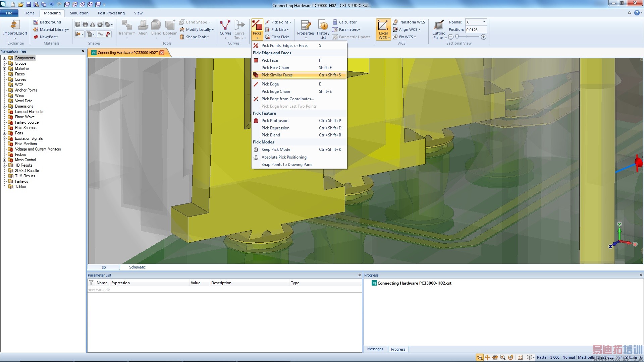Expand the Material Library dropdown
644x362 pixels.
(54, 29)
